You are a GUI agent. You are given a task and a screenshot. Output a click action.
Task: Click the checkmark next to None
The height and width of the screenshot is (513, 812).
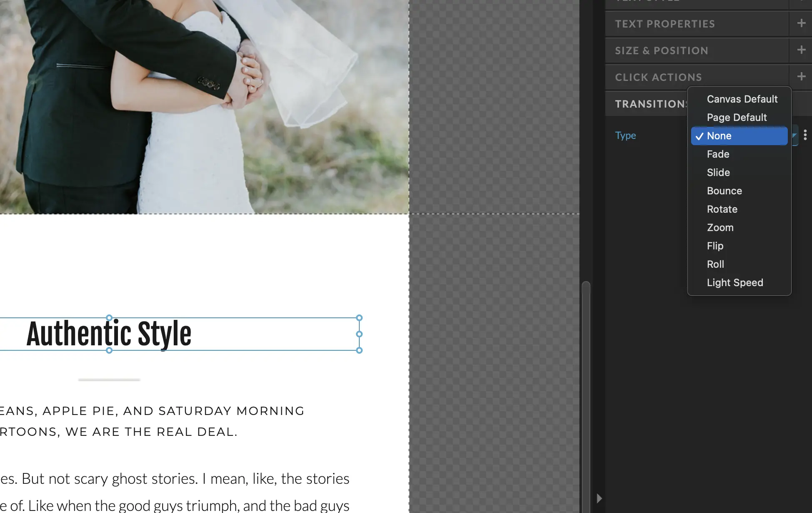coord(699,136)
